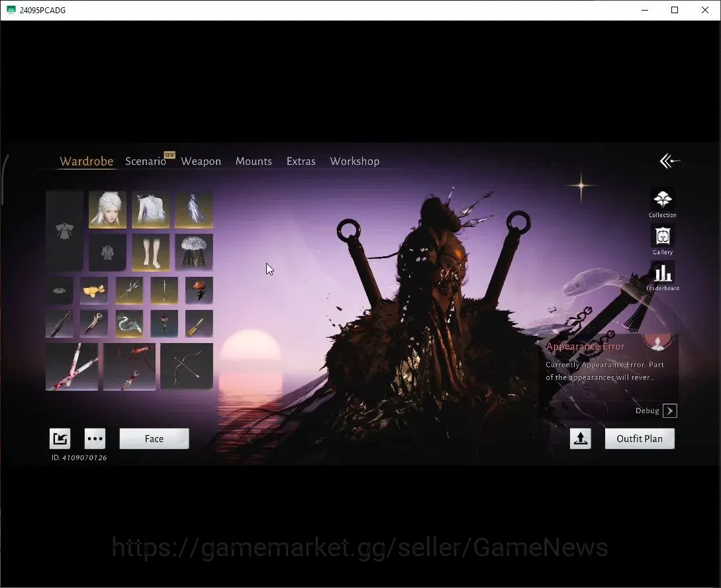The width and height of the screenshot is (721, 588).
Task: Open the Leaderboard icon
Action: tap(663, 277)
